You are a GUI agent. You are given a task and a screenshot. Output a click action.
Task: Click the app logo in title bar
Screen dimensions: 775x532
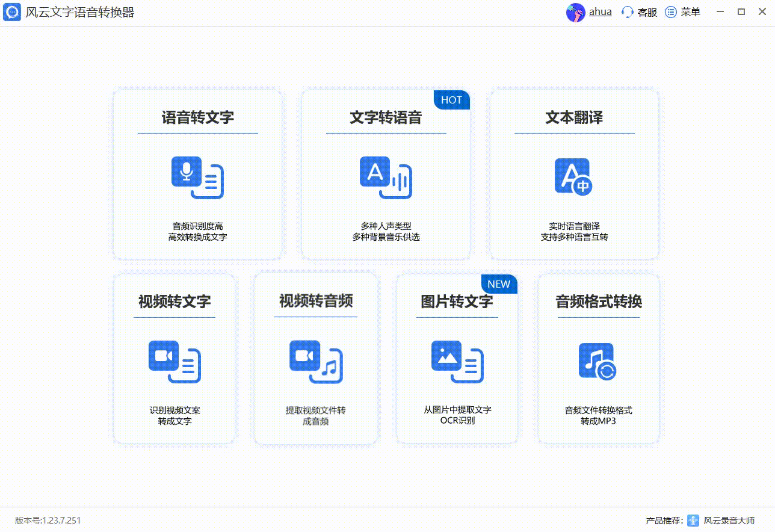(12, 13)
